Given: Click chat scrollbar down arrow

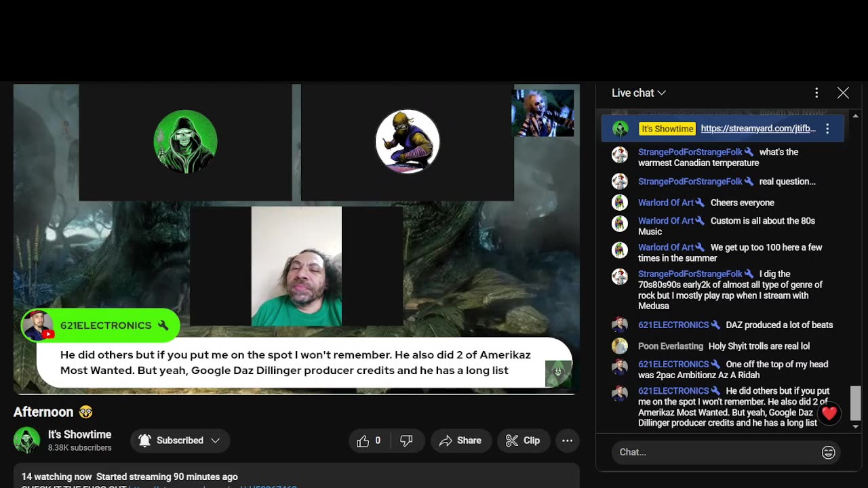Looking at the screenshot, I should [855, 427].
